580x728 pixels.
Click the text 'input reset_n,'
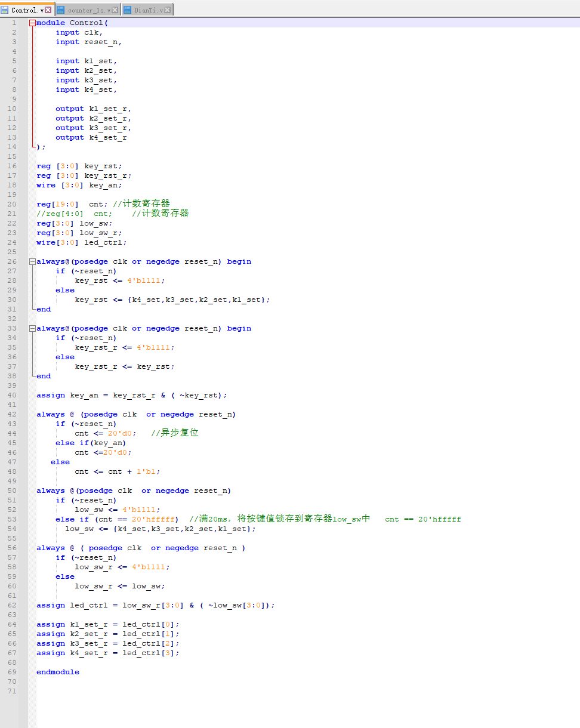tap(89, 42)
